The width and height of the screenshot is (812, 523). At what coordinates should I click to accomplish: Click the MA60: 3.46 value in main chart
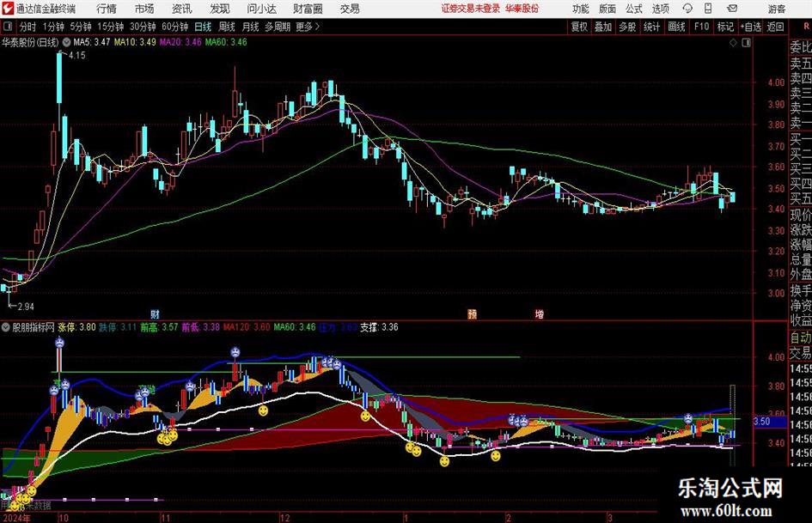pos(226,42)
